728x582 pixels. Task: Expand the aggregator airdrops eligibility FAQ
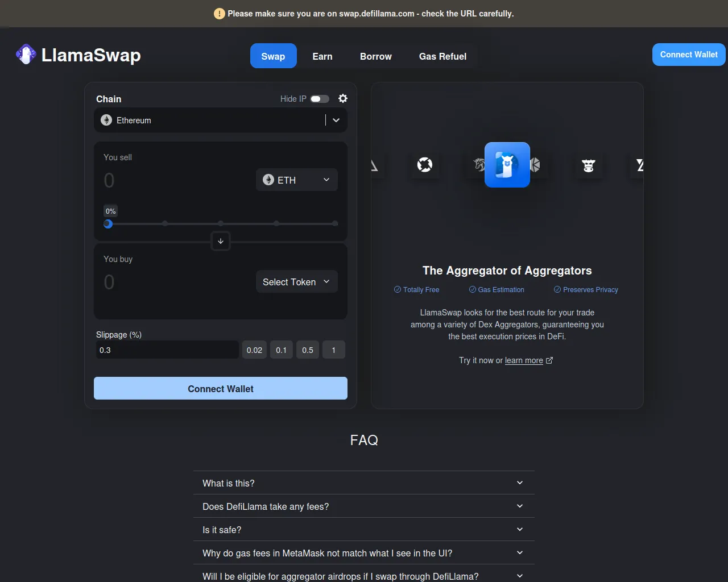[364, 573]
